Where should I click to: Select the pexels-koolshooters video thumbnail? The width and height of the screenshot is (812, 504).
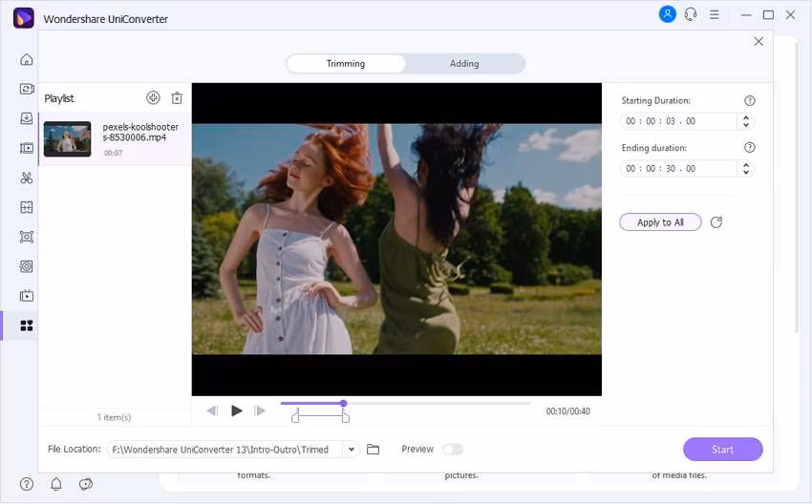[67, 139]
